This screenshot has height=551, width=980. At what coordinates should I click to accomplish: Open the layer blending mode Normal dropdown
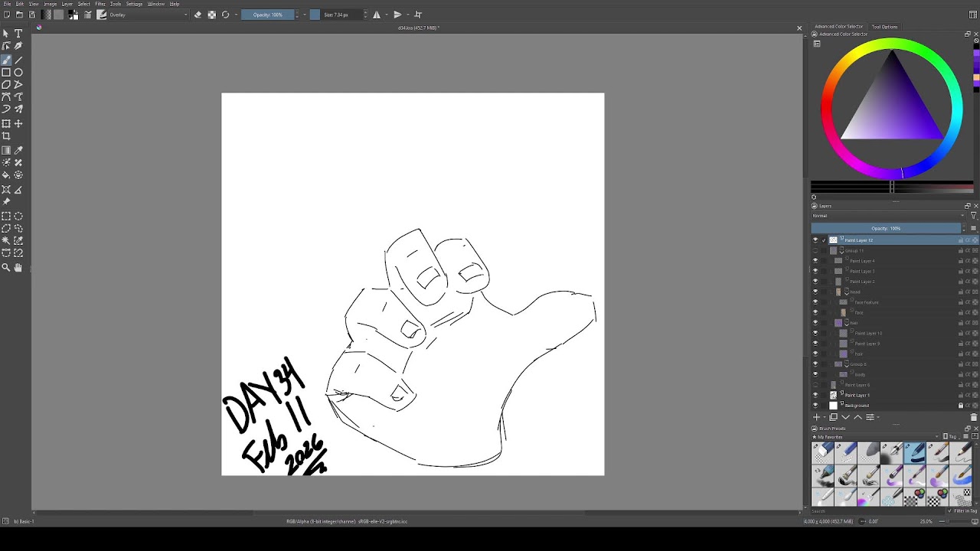(x=889, y=216)
